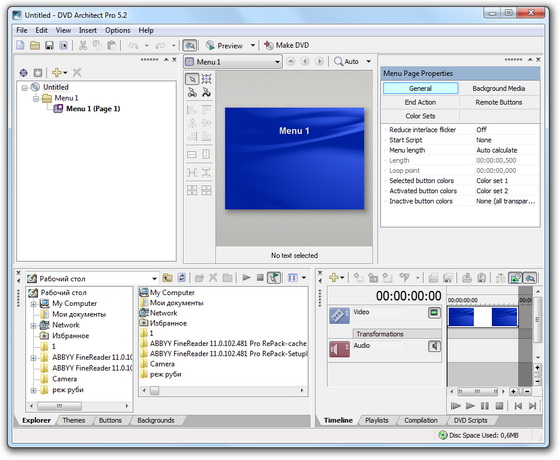Click Activated button colors Color set 2

coord(492,191)
